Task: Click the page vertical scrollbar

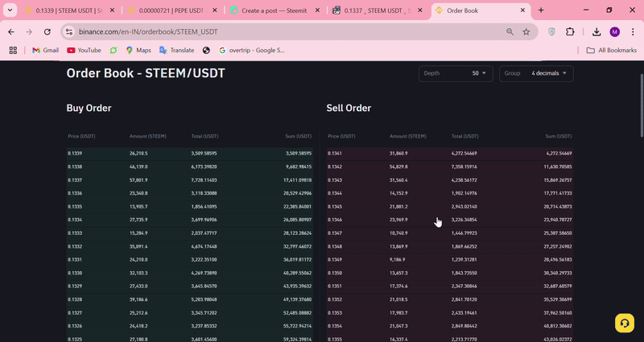Action: (642, 105)
